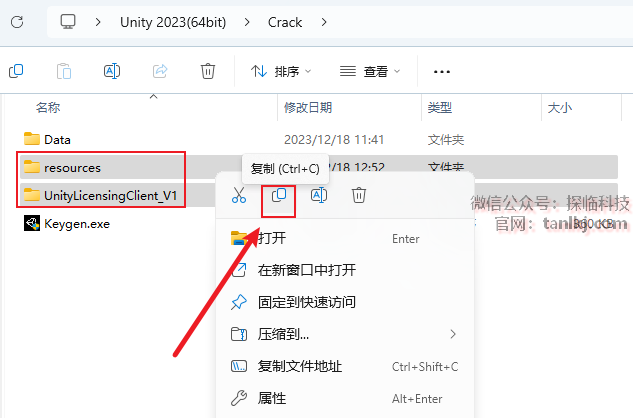Click the rename icon in top toolbar
Screen dimensions: 633x418
[112, 71]
